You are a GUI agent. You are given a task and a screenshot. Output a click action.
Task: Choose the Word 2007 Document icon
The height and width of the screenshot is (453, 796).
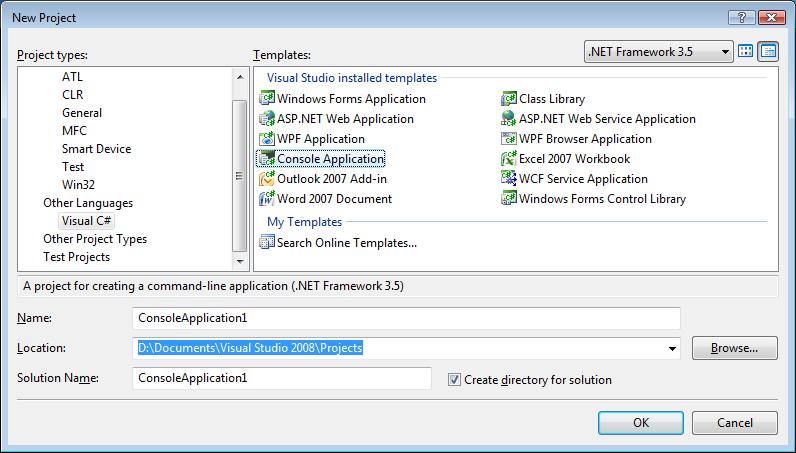(267, 199)
